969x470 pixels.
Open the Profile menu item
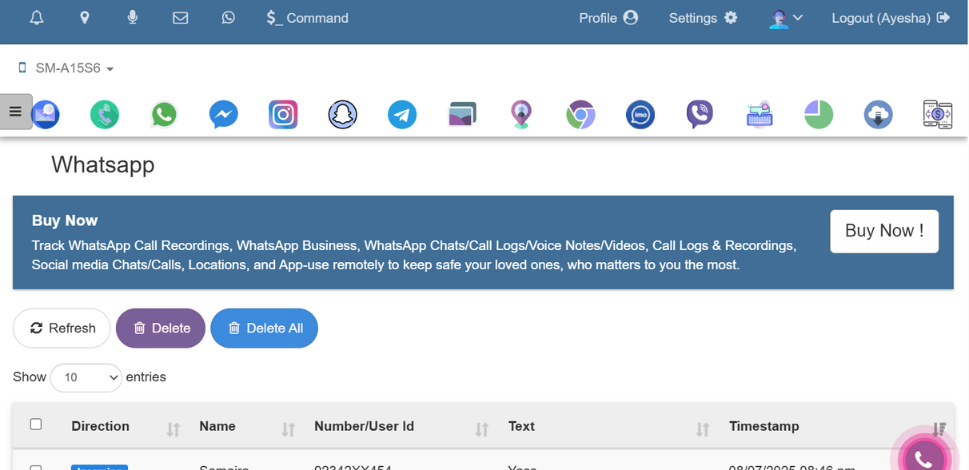point(608,18)
